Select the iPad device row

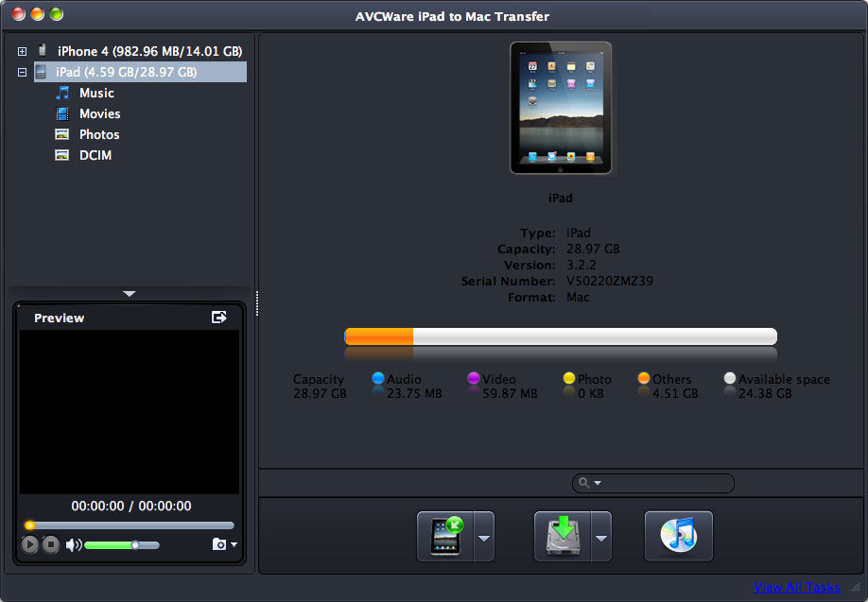click(140, 72)
